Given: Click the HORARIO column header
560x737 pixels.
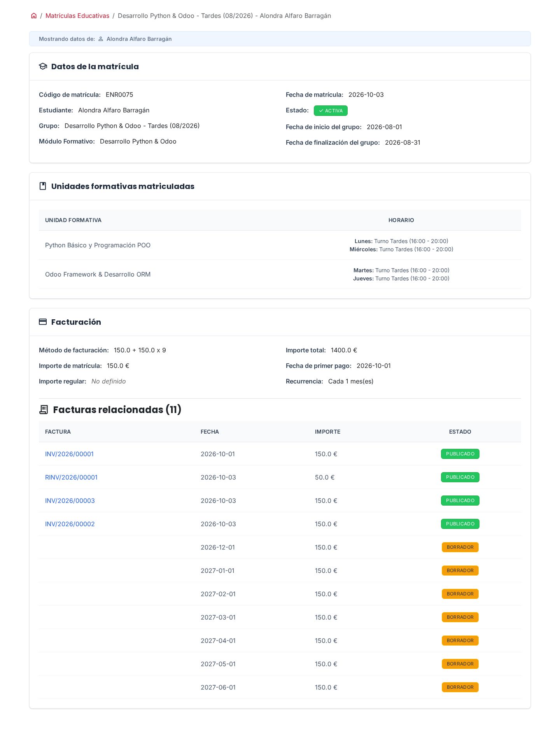Looking at the screenshot, I should [x=401, y=220].
